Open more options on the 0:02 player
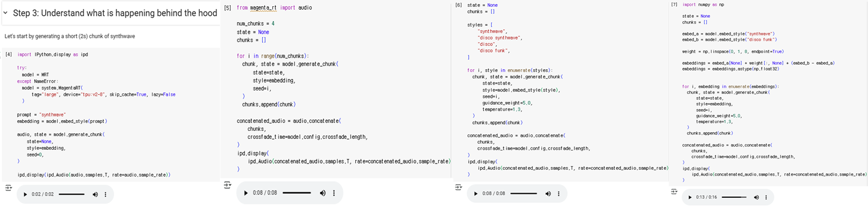Image resolution: width=868 pixels, height=207 pixels. [105, 194]
